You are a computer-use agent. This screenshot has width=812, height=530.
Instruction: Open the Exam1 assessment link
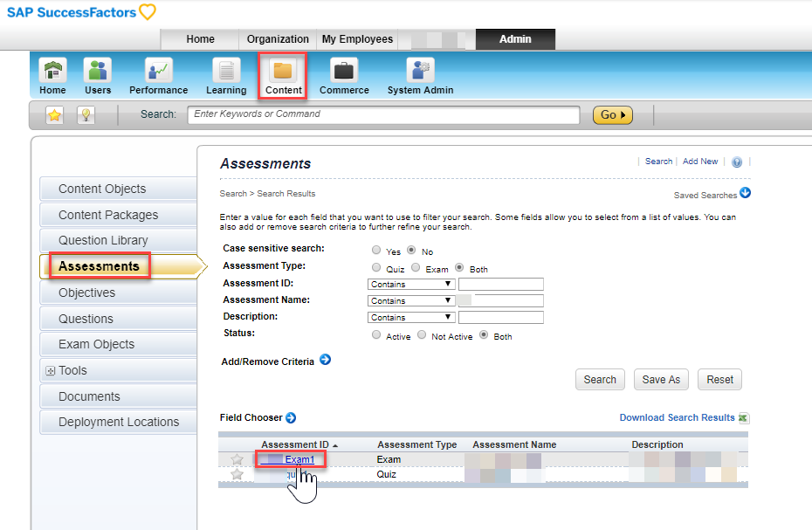pyautogui.click(x=299, y=459)
